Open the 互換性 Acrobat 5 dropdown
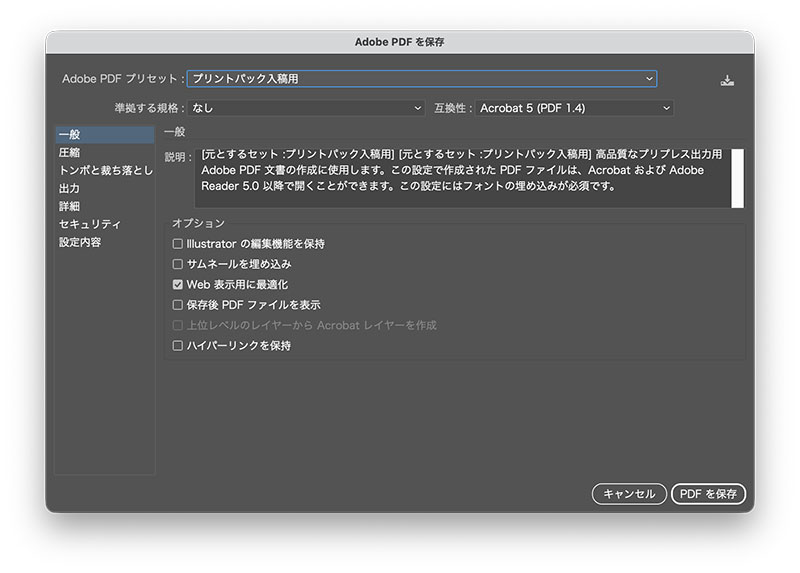The width and height of the screenshot is (800, 573). click(574, 107)
